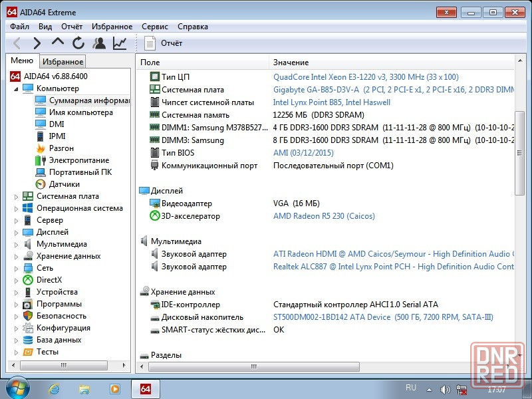Switch to the Меню tab
532x399 pixels.
(22, 61)
